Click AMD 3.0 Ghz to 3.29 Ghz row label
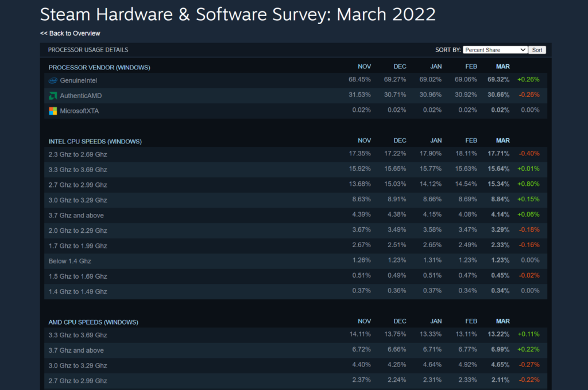The height and width of the screenshot is (390, 588). click(x=78, y=366)
